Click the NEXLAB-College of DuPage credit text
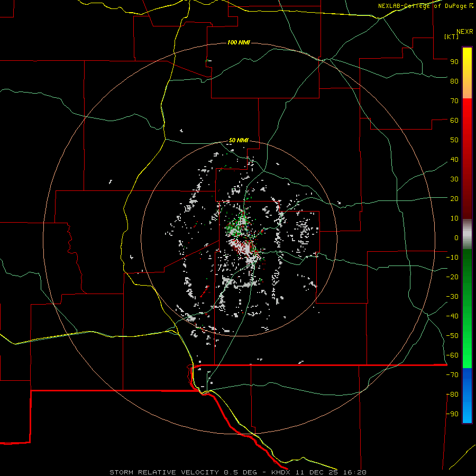 pos(425,6)
